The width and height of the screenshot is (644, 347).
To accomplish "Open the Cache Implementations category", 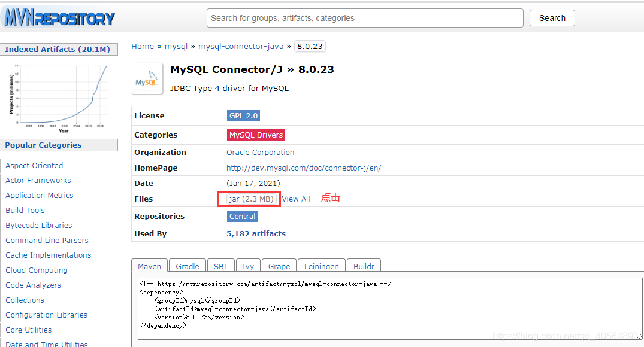I will pyautogui.click(x=48, y=255).
